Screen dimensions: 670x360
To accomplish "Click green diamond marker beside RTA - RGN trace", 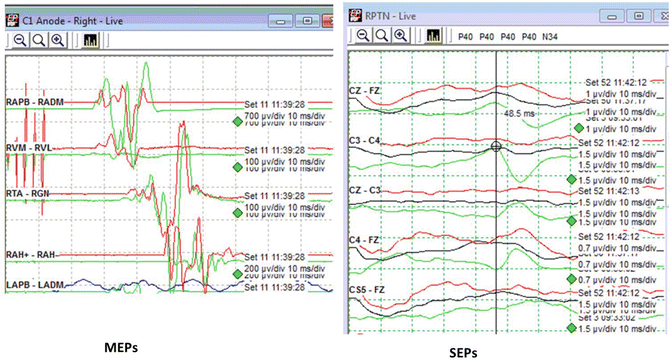I will [x=238, y=213].
